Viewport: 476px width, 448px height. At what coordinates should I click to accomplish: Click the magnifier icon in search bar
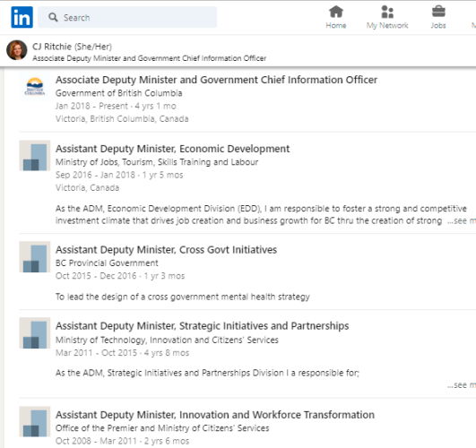tap(53, 17)
